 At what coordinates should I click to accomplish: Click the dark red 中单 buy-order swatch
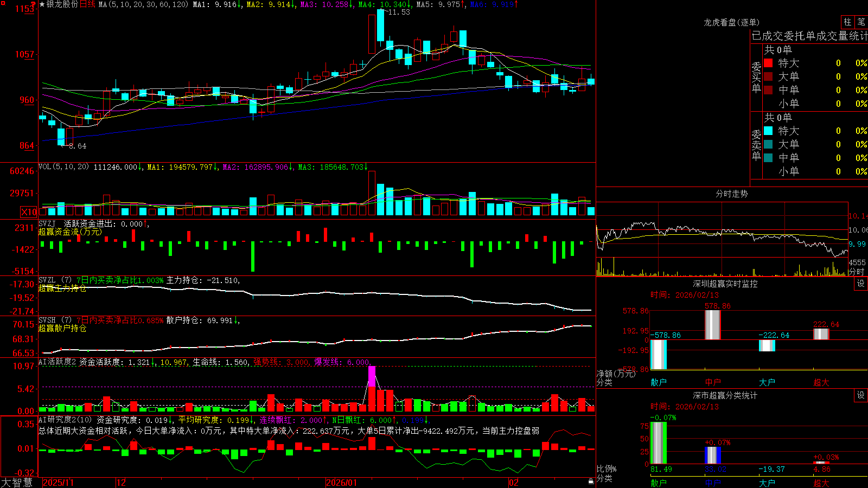768,90
